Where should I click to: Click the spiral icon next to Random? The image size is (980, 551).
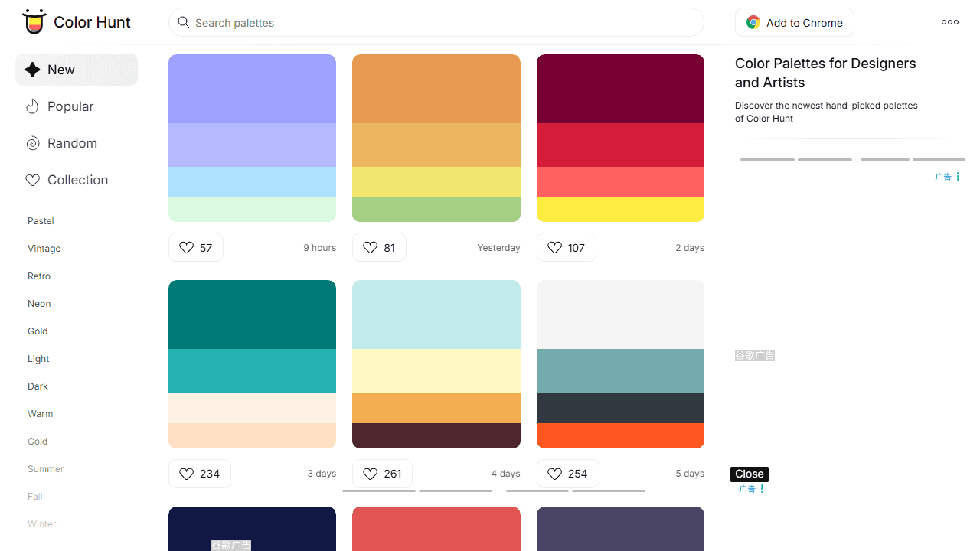(x=32, y=143)
